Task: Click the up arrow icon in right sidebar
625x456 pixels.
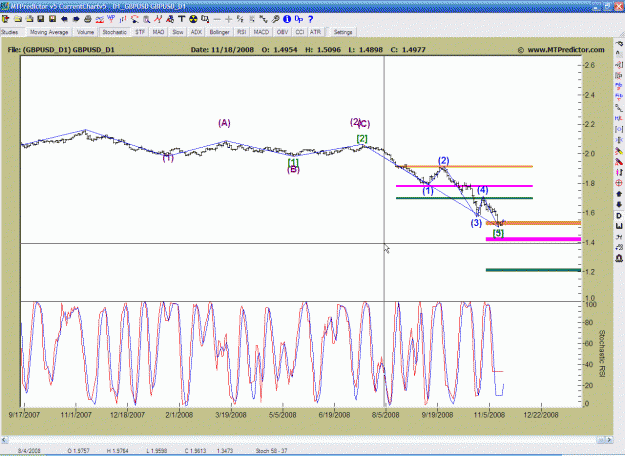Action: pyautogui.click(x=619, y=194)
